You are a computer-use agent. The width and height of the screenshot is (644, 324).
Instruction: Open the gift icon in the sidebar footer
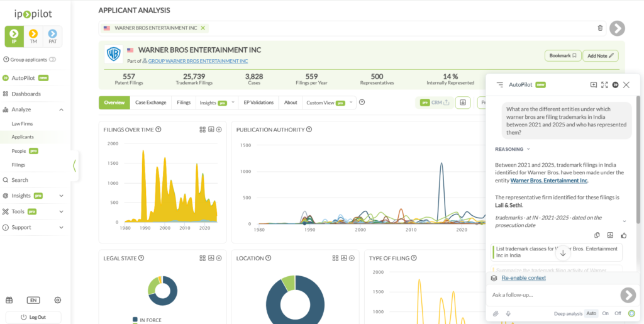9,300
